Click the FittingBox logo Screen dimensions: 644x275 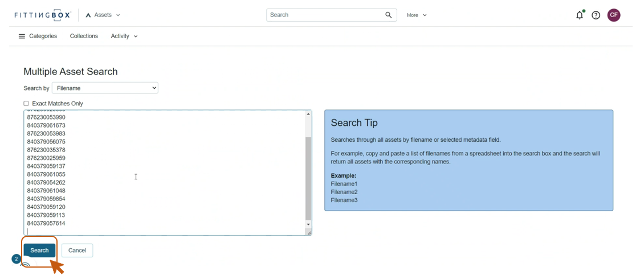click(x=42, y=15)
